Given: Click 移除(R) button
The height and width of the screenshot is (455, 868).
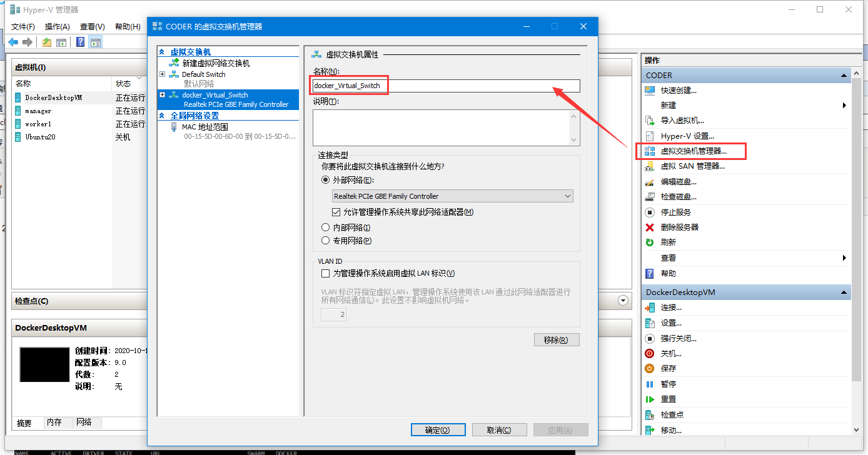Looking at the screenshot, I should point(557,340).
